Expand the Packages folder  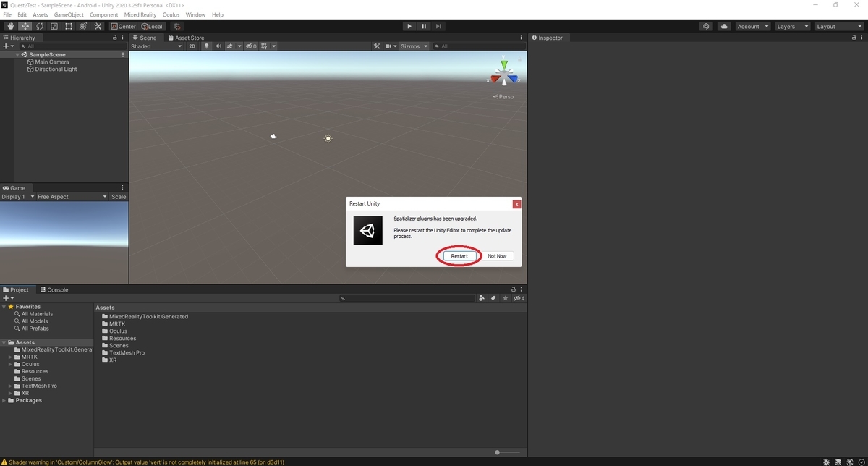tap(4, 400)
